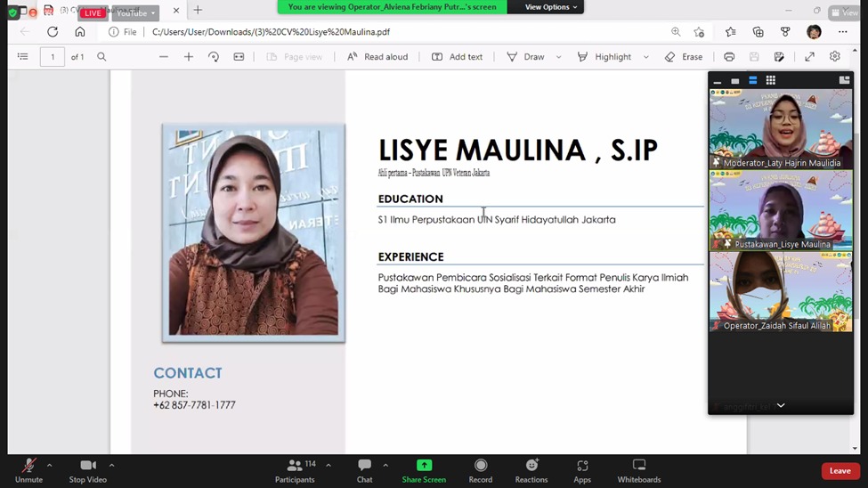The width and height of the screenshot is (868, 488).
Task: Open the Reactions menu
Action: (x=531, y=469)
